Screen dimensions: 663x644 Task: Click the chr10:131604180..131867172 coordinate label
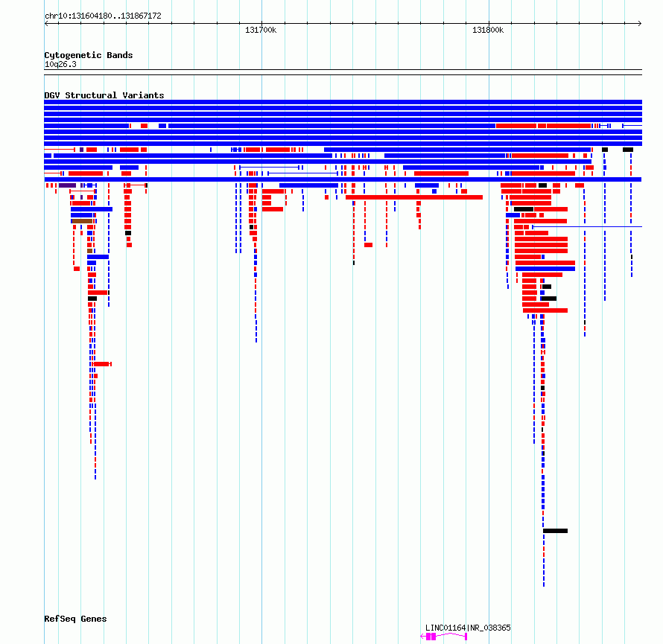103,16
